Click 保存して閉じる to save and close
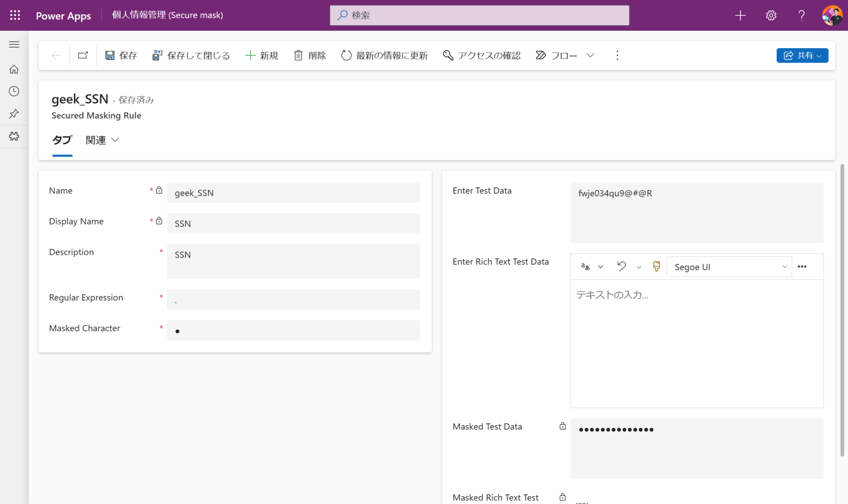This screenshot has height=504, width=848. point(191,55)
